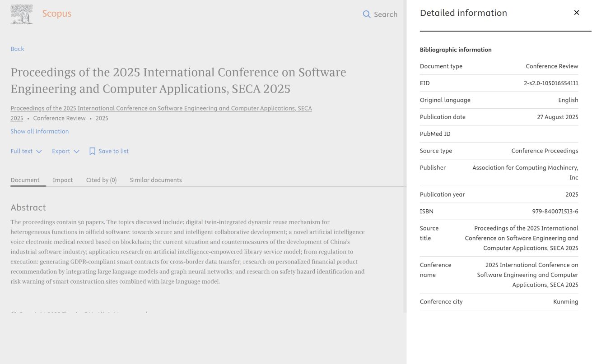The image size is (592, 364).
Task: Click the Elsevier tree logo
Action: [x=22, y=14]
